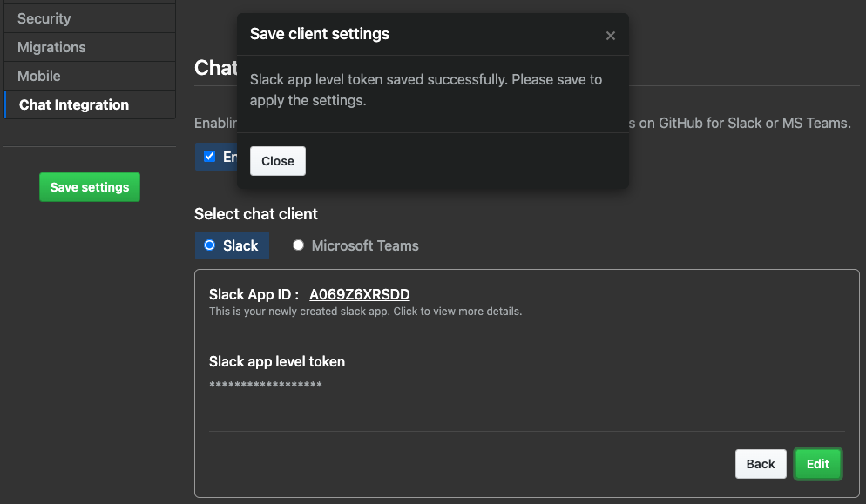This screenshot has height=504, width=866.
Task: Click the Back button
Action: [x=760, y=464]
